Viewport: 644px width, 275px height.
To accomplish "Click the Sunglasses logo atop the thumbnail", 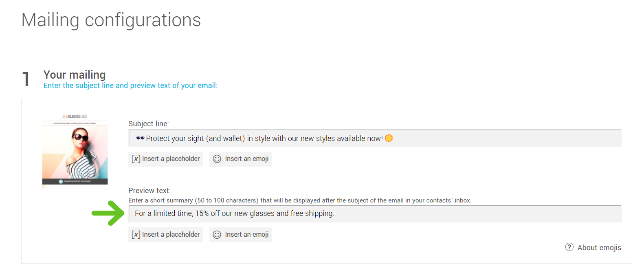I will coord(75,117).
